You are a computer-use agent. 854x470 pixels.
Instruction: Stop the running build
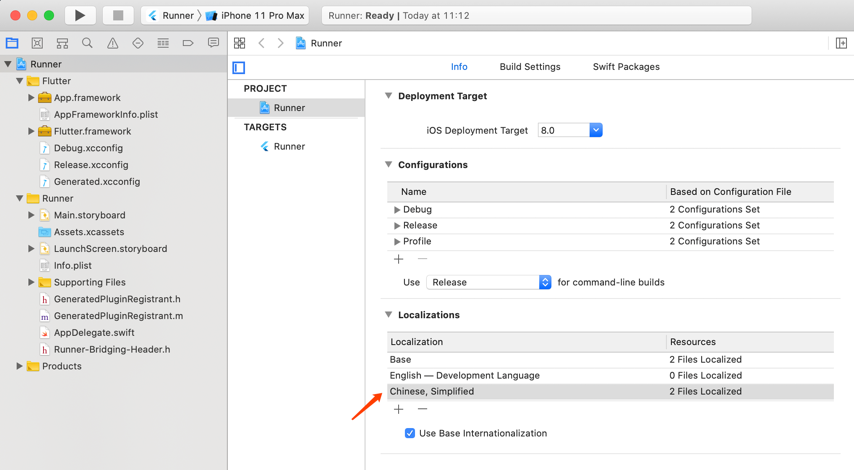coord(118,15)
